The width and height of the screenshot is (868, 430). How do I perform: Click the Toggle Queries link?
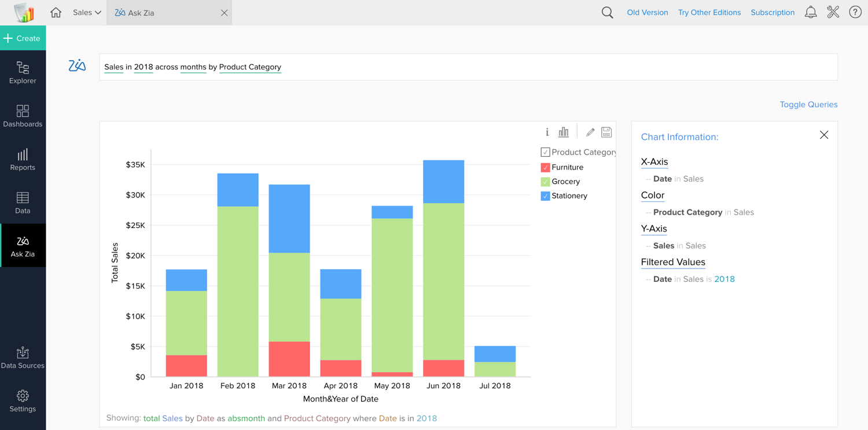[808, 105]
